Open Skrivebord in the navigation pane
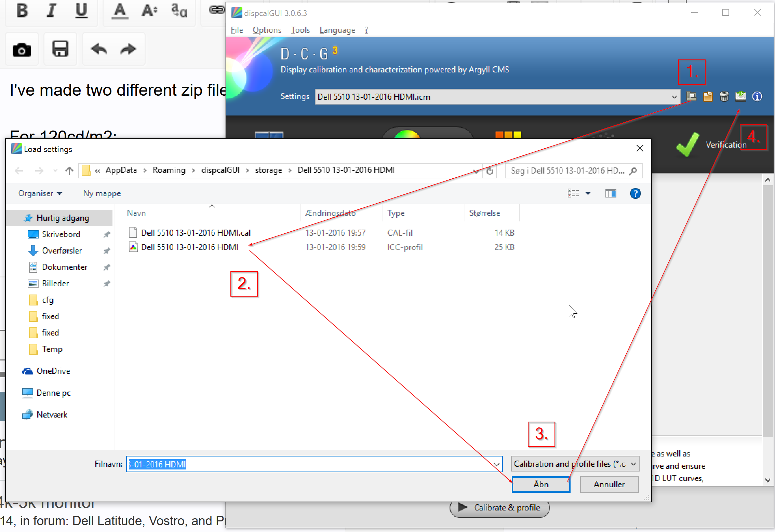The height and width of the screenshot is (532, 775). (61, 234)
